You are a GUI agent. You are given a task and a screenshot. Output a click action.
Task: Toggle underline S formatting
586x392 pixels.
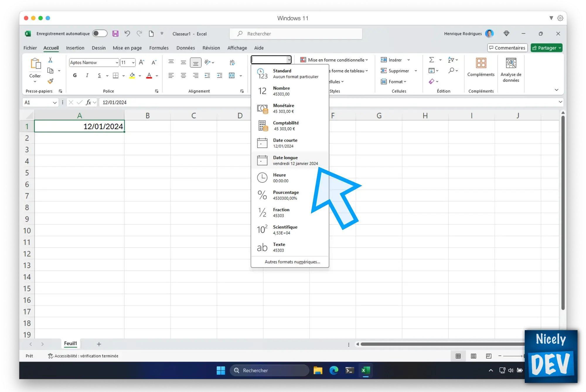pos(99,76)
